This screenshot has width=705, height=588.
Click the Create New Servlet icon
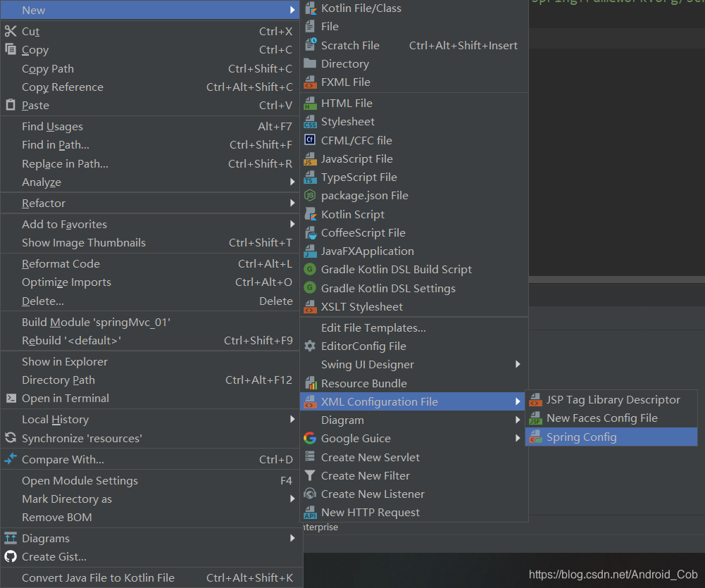[310, 457]
